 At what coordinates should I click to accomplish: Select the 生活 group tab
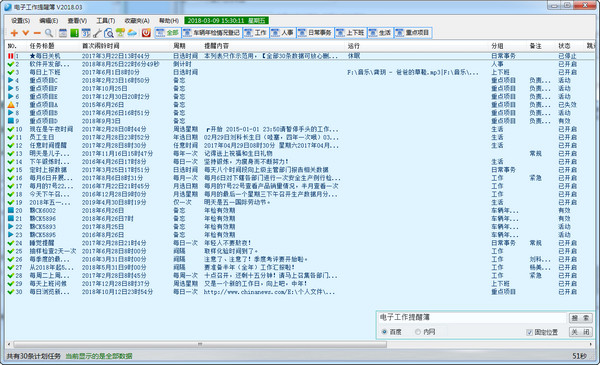[380, 33]
